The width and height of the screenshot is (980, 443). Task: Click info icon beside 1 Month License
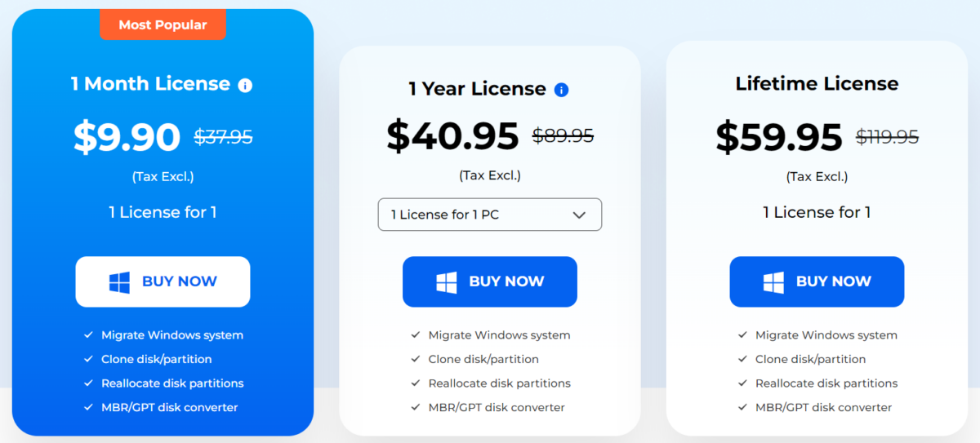(245, 86)
